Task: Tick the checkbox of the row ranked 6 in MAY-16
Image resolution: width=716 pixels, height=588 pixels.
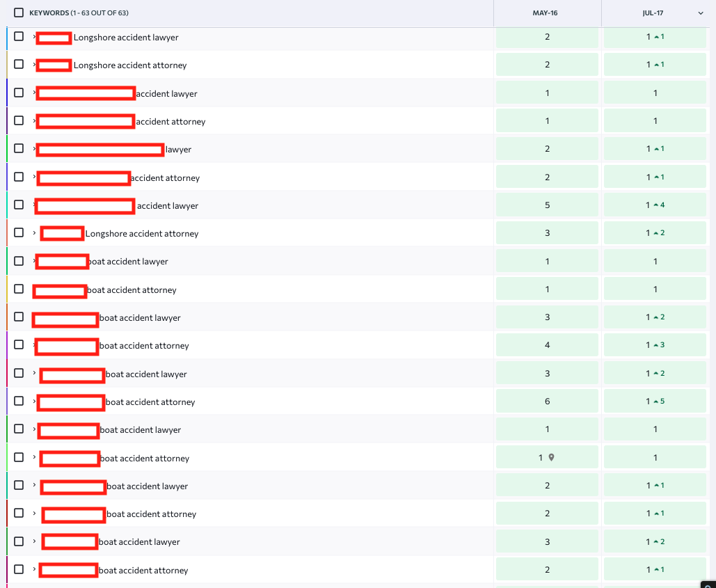Action: [19, 401]
